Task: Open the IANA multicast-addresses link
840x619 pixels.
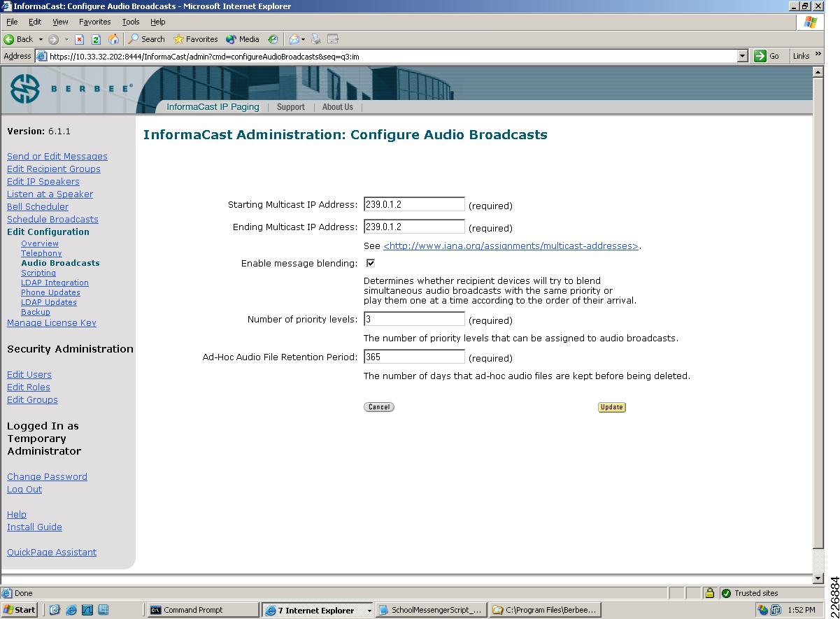Action: pyautogui.click(x=511, y=246)
